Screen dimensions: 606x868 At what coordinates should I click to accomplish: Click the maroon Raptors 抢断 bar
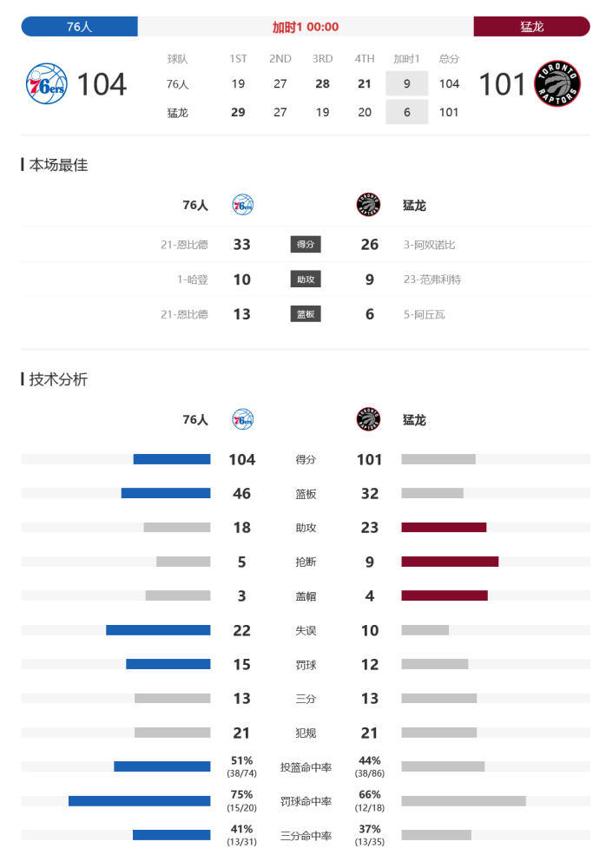tap(450, 562)
